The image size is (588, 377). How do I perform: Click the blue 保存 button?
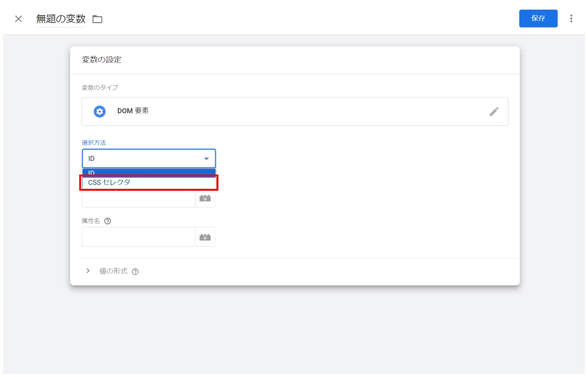(x=538, y=18)
